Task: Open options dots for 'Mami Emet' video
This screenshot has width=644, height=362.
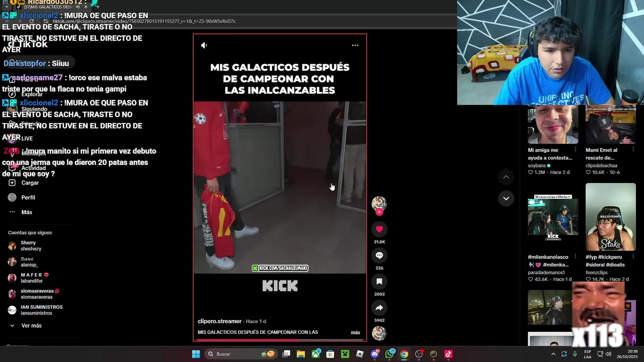Action: tap(633, 150)
